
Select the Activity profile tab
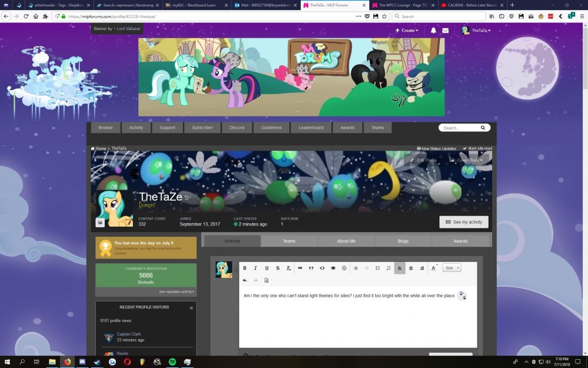tap(232, 241)
